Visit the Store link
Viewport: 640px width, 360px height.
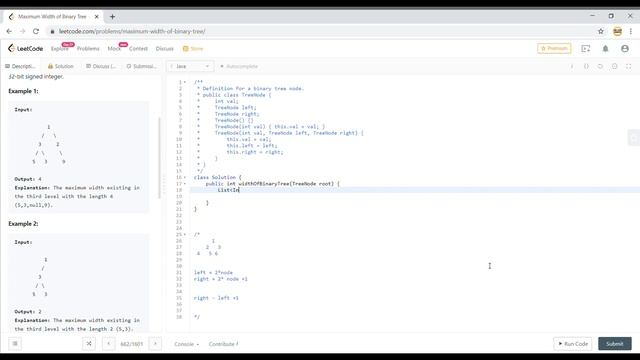coord(193,49)
